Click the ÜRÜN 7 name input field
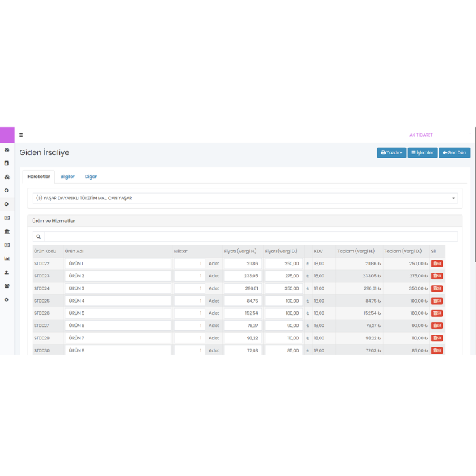Image resolution: width=476 pixels, height=476 pixels. point(118,338)
